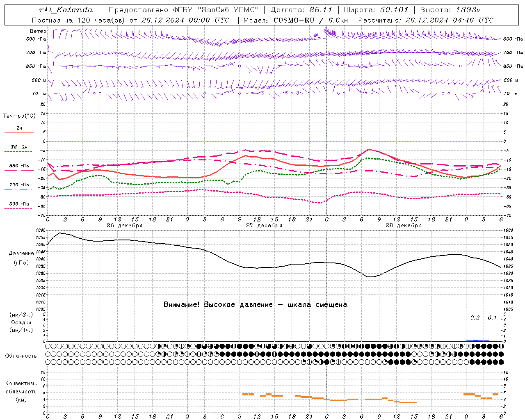The height and width of the screenshot is (420, 525).
Task: Click the (мм/3ч.) precipitation unit label
Action: click(x=21, y=315)
